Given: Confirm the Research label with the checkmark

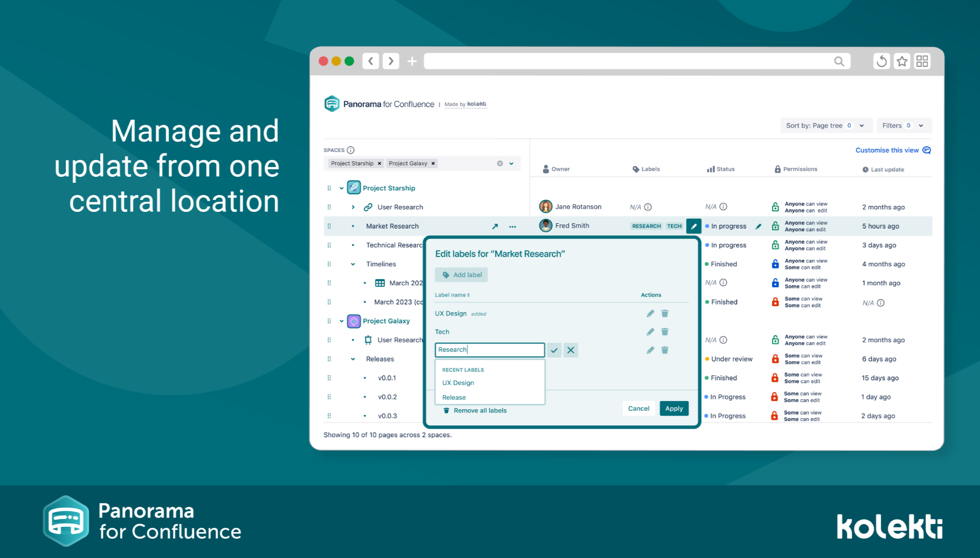Looking at the screenshot, I should [554, 350].
